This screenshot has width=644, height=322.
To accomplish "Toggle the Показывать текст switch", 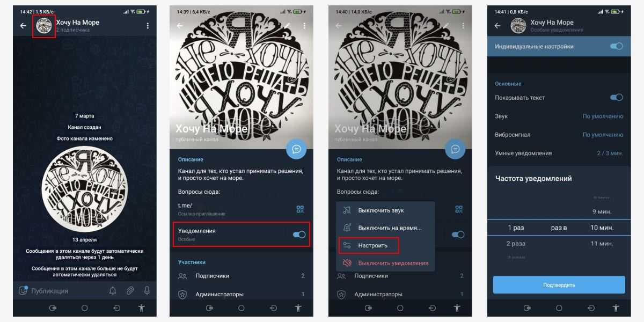I will pyautogui.click(x=617, y=98).
